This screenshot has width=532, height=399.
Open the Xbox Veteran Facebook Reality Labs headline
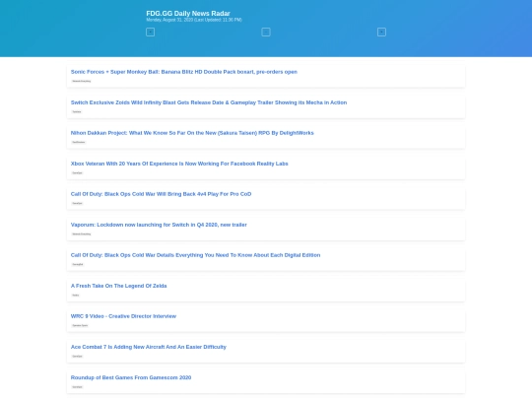click(x=179, y=164)
